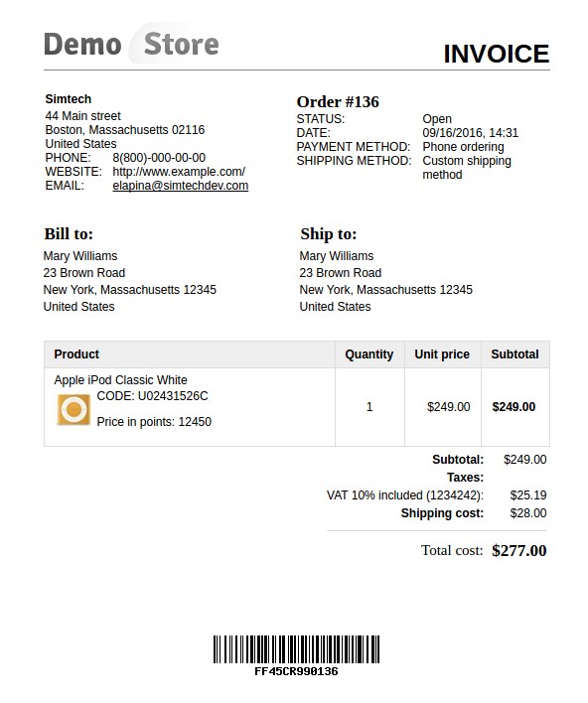Click the Open status value
Image resolution: width=588 pixels, height=703 pixels.
pyautogui.click(x=437, y=119)
